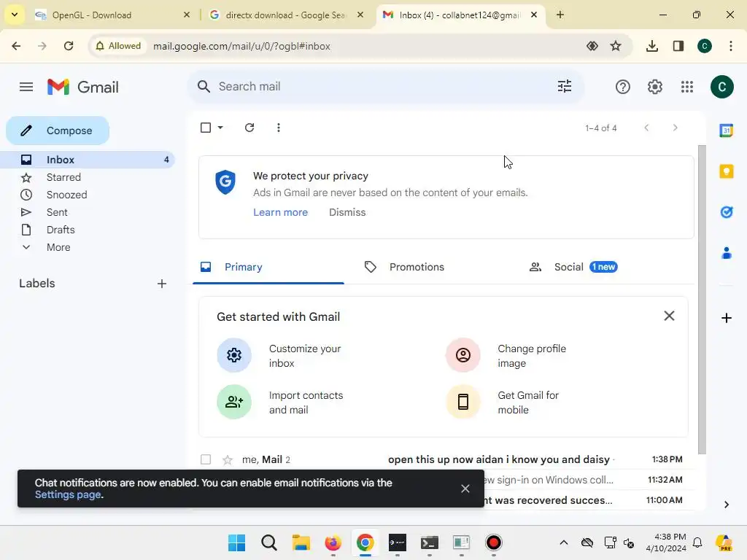Refresh the inbox using the refresh icon
The height and width of the screenshot is (560, 747).
pos(249,128)
